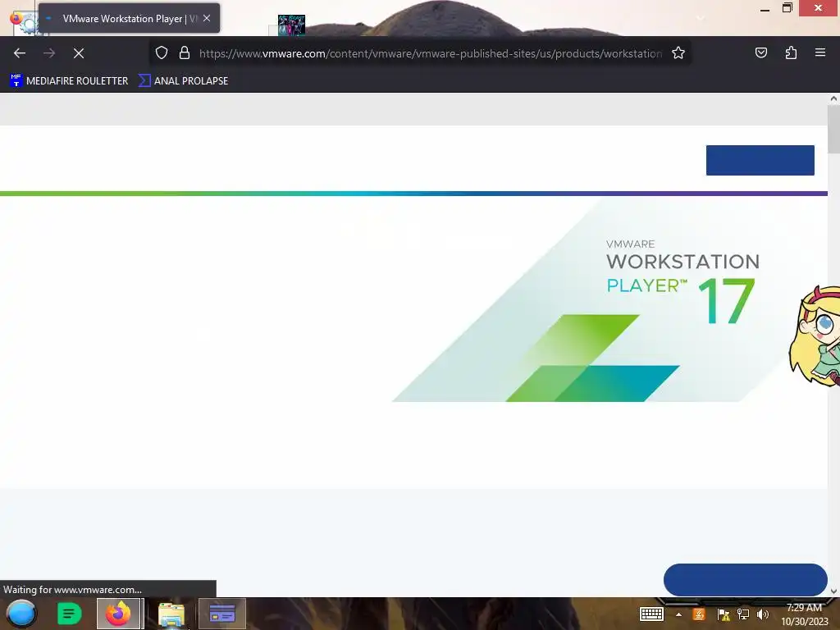Open the Extensions puzzle icon

pyautogui.click(x=791, y=52)
